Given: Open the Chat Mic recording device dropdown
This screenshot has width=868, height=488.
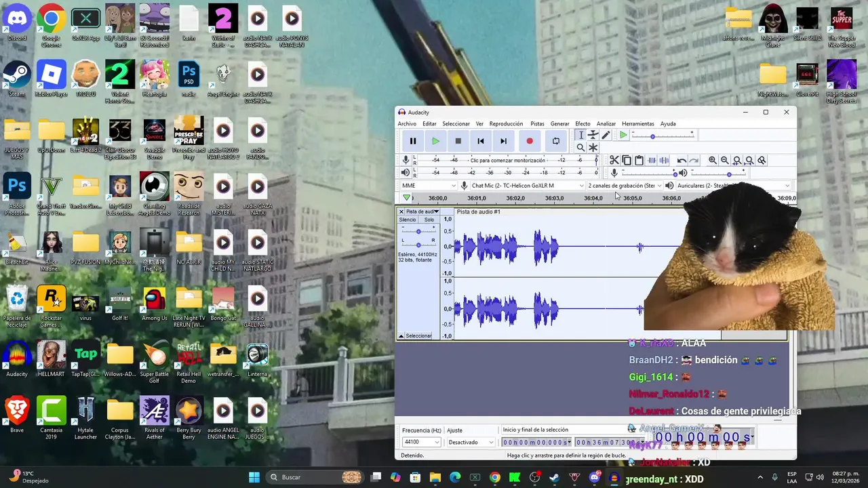Looking at the screenshot, I should pyautogui.click(x=527, y=186).
